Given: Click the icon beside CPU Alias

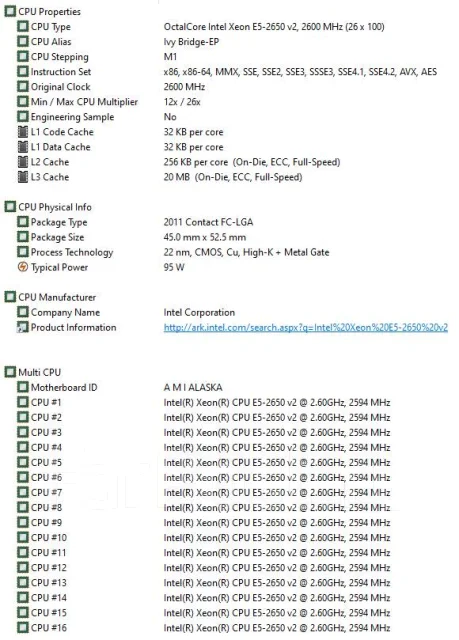Looking at the screenshot, I should coord(23,42).
